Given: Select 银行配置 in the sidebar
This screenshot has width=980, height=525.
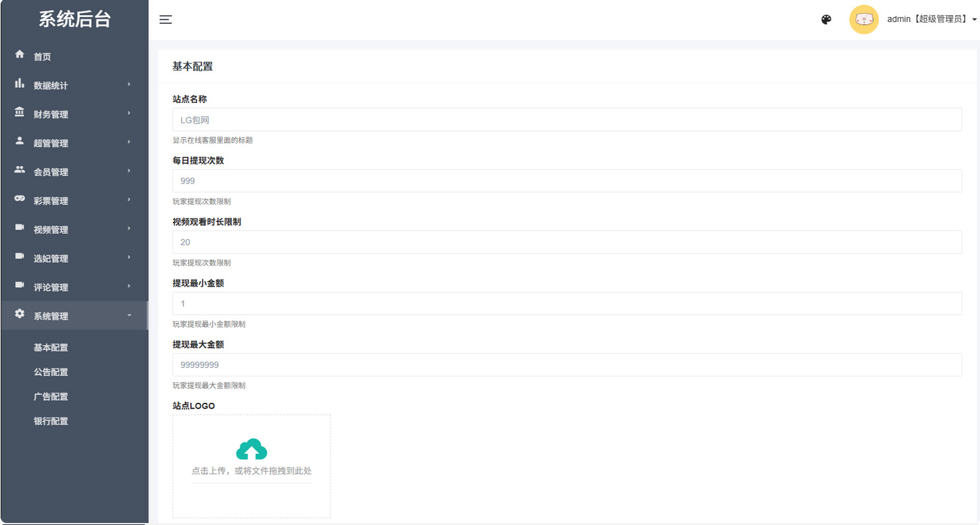Looking at the screenshot, I should point(51,421).
